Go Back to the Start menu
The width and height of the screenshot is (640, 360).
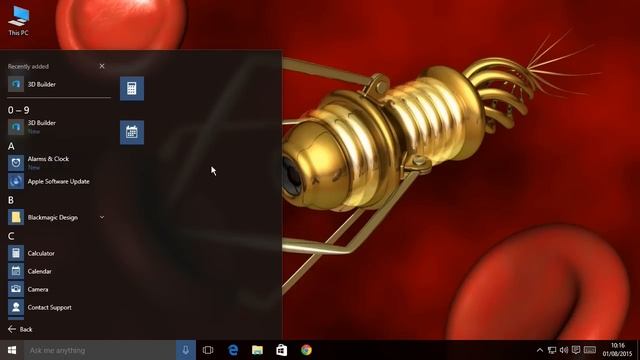pos(20,329)
